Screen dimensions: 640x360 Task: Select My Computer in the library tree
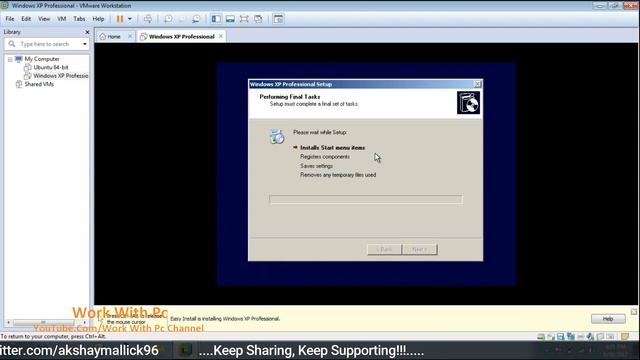click(42, 59)
